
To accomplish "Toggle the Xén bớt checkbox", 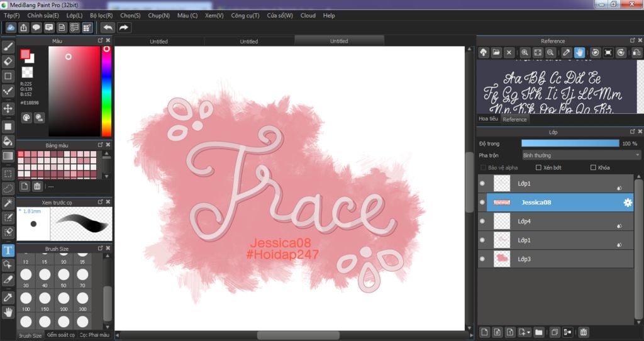I will tap(538, 167).
